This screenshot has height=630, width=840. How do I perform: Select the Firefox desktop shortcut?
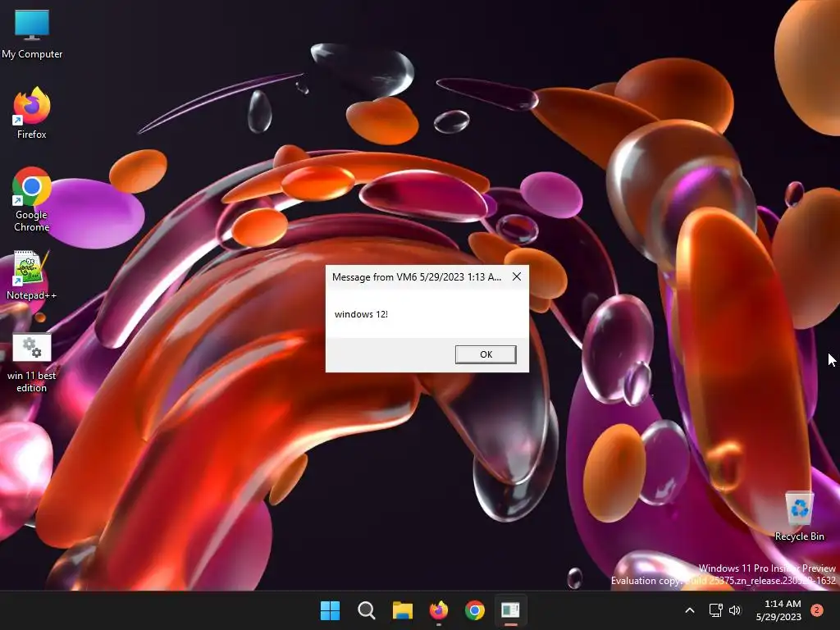[x=32, y=113]
